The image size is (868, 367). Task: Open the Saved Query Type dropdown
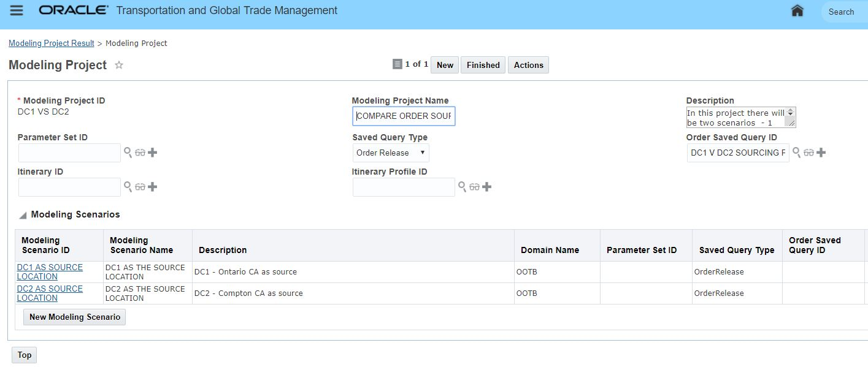tap(391, 153)
